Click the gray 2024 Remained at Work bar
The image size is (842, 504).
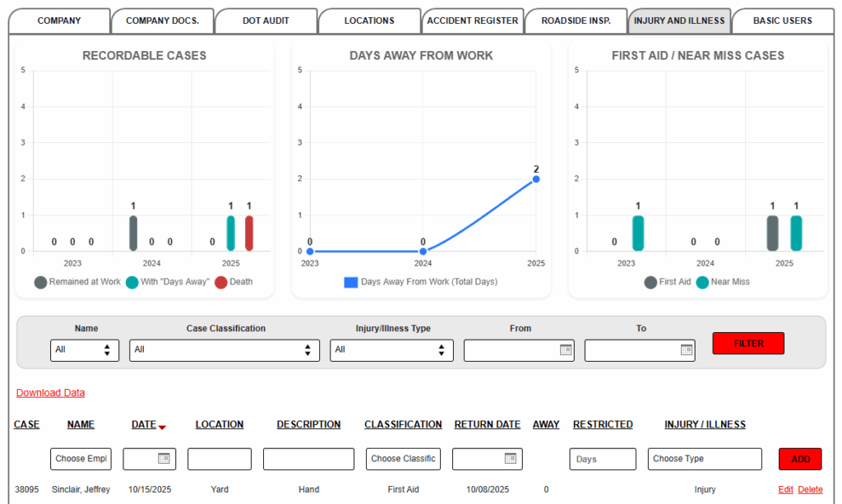tap(133, 234)
